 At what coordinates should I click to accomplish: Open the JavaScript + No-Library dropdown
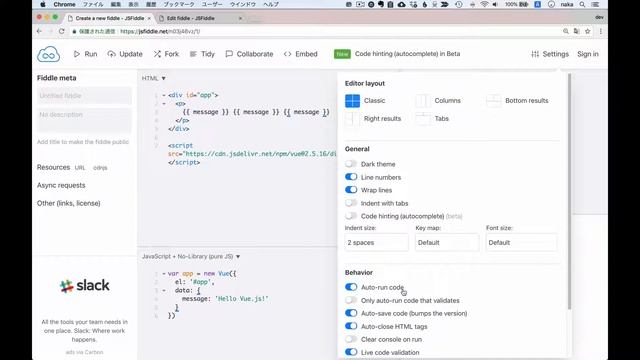pos(191,256)
